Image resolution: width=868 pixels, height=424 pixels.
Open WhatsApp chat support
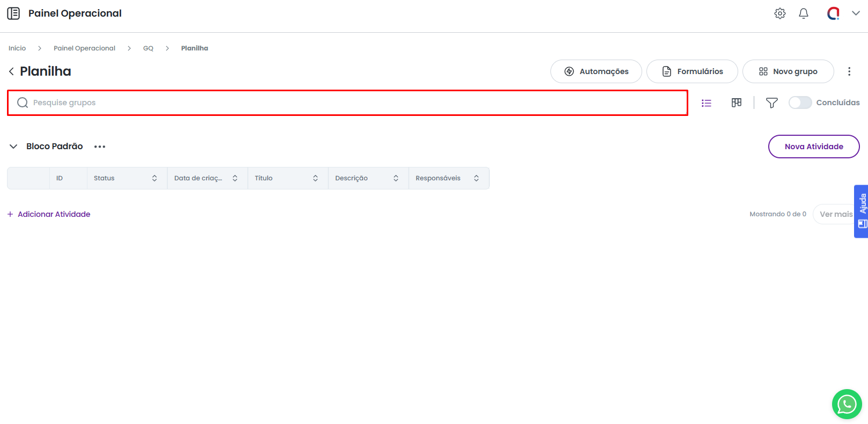[847, 404]
